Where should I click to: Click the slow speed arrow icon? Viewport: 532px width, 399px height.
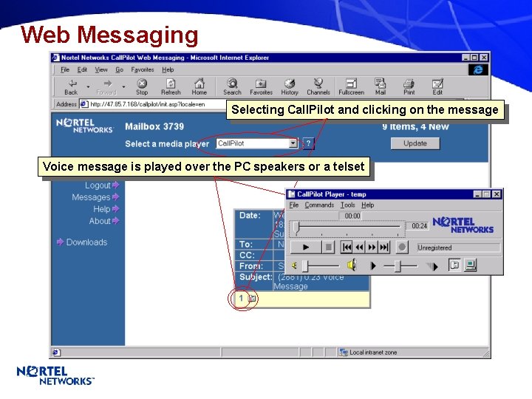[x=373, y=266]
